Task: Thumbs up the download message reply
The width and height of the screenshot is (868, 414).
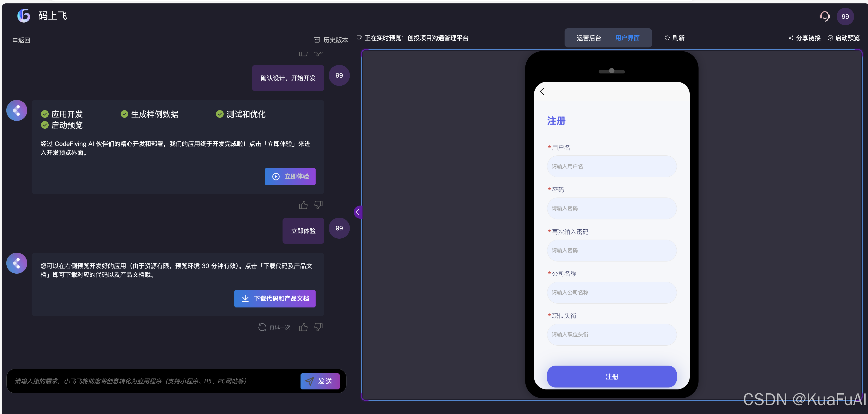Action: [303, 327]
